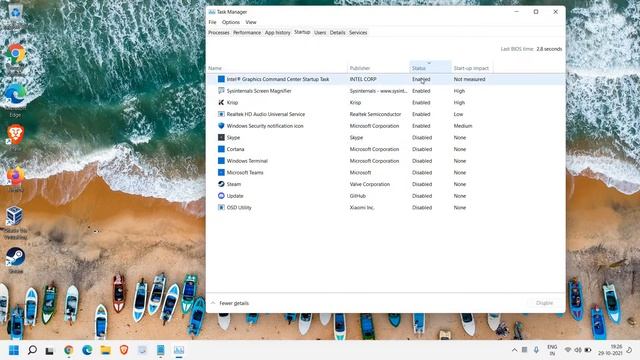Click "Realtek Semiconductor" publisher cell
This screenshot has height=360, width=640.
click(376, 114)
